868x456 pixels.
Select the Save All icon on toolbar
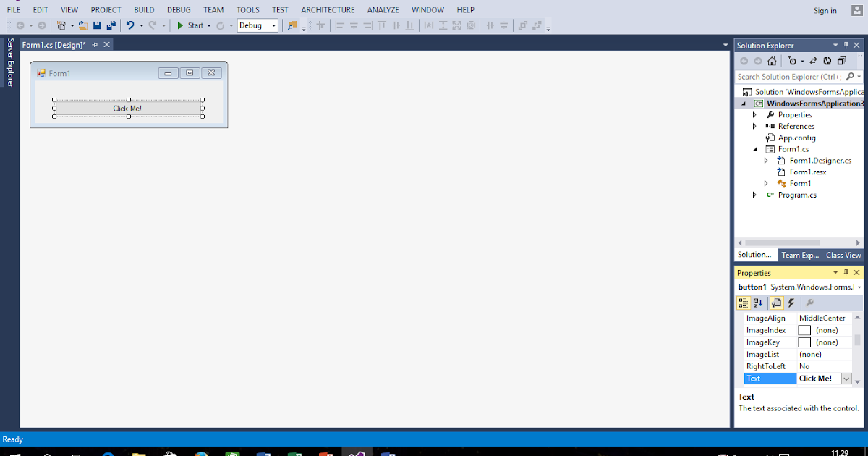tap(110, 25)
